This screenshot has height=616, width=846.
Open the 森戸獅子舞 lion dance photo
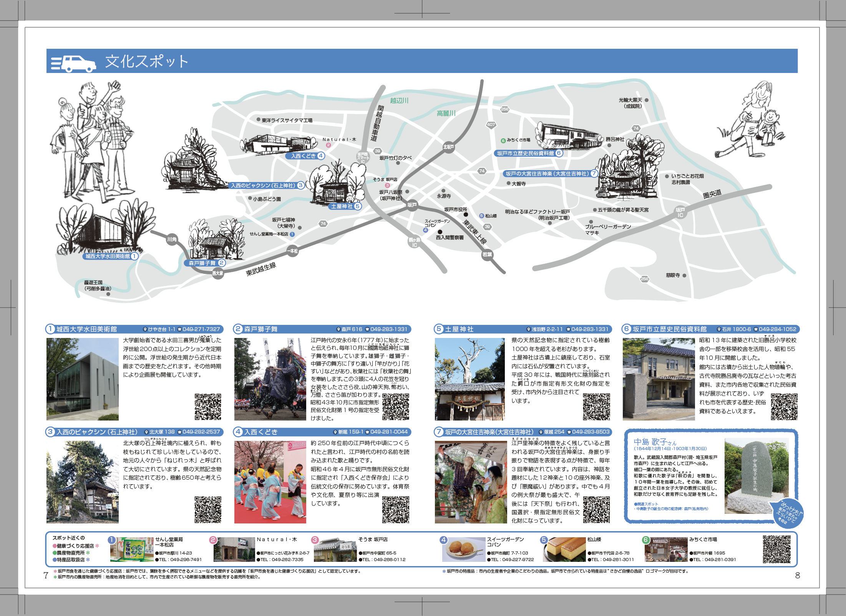(270, 379)
